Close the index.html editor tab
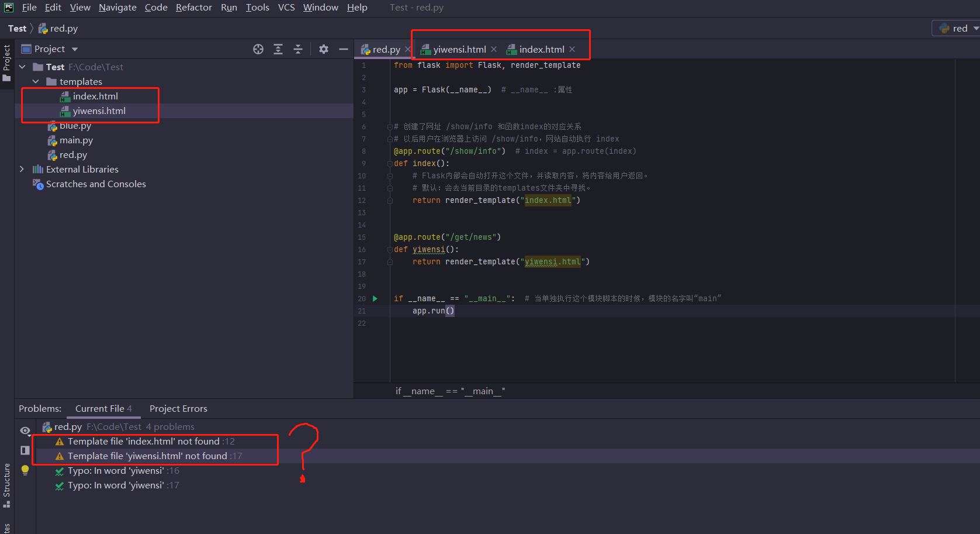980x534 pixels. [572, 50]
